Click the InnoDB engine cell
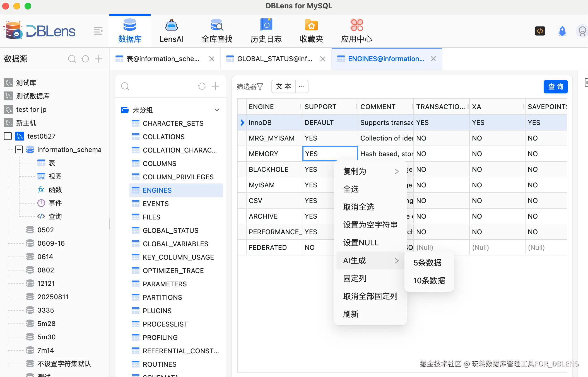This screenshot has height=377, width=588. point(274,123)
